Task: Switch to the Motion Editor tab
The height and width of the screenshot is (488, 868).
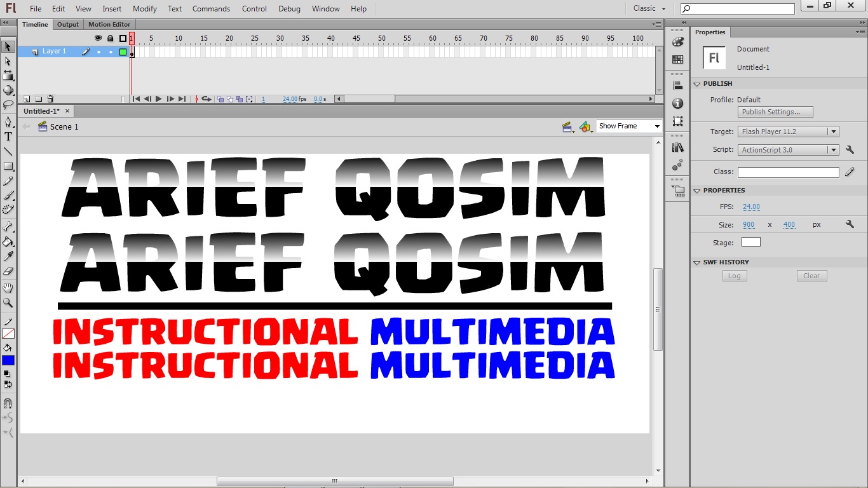Action: coord(109,25)
